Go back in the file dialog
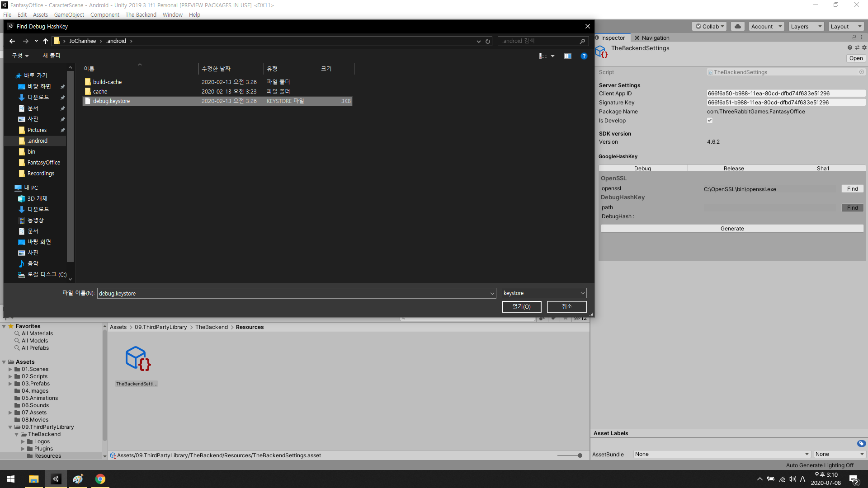The image size is (868, 488). pyautogui.click(x=12, y=41)
